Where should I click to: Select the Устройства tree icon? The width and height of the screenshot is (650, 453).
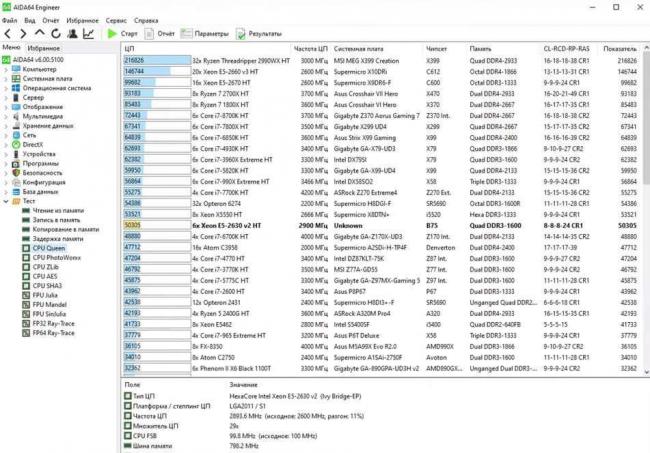click(x=16, y=154)
